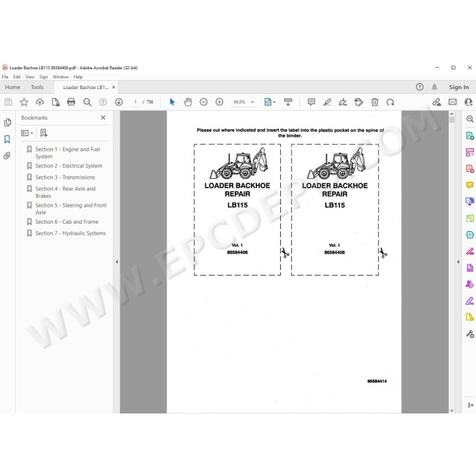Open the Help menu
The width and height of the screenshot is (476, 476).
pos(78,77)
